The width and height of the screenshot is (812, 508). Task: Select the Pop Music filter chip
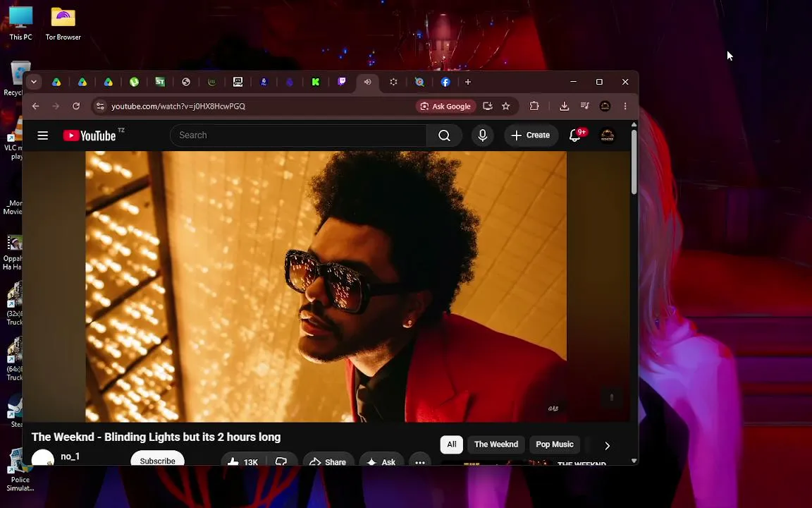555,445
